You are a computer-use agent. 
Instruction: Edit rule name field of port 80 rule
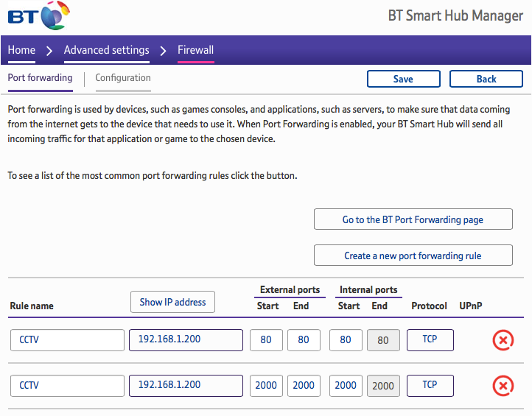(x=67, y=340)
